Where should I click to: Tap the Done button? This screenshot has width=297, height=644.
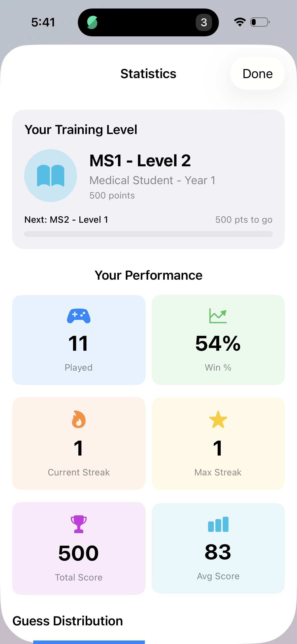point(257,74)
